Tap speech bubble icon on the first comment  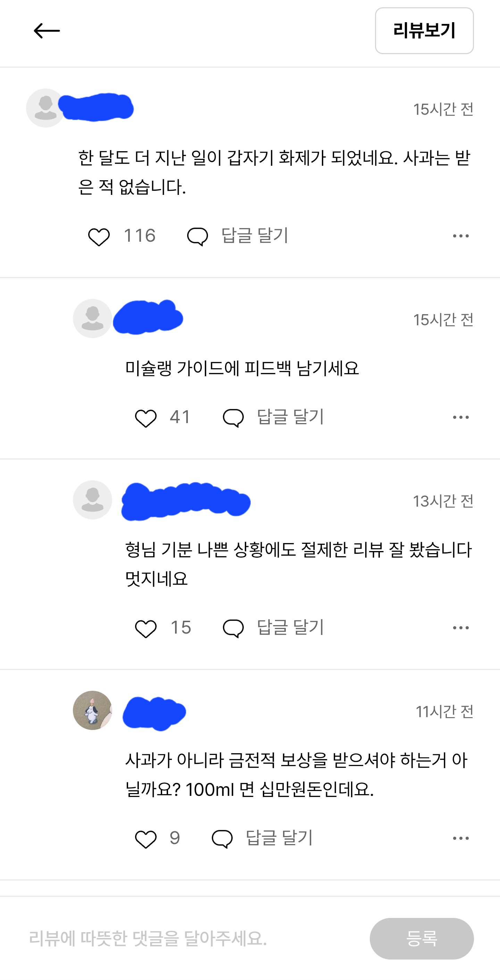(x=197, y=237)
